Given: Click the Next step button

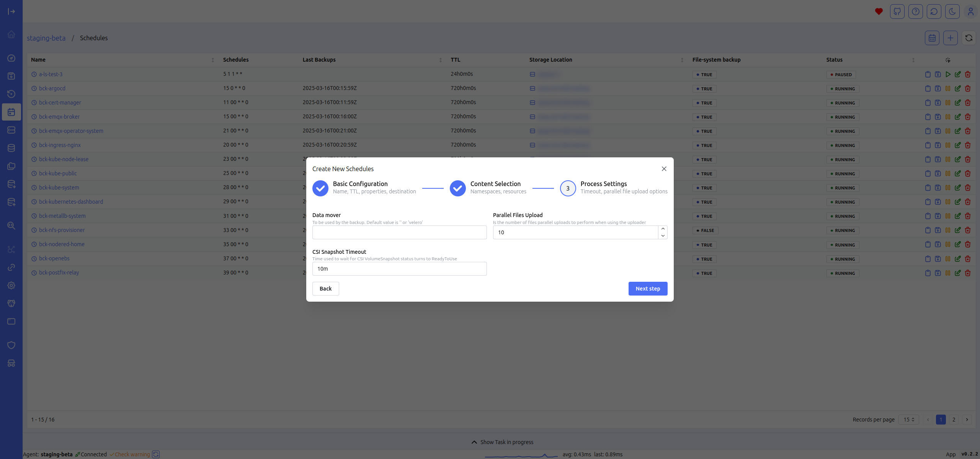Looking at the screenshot, I should [x=648, y=289].
